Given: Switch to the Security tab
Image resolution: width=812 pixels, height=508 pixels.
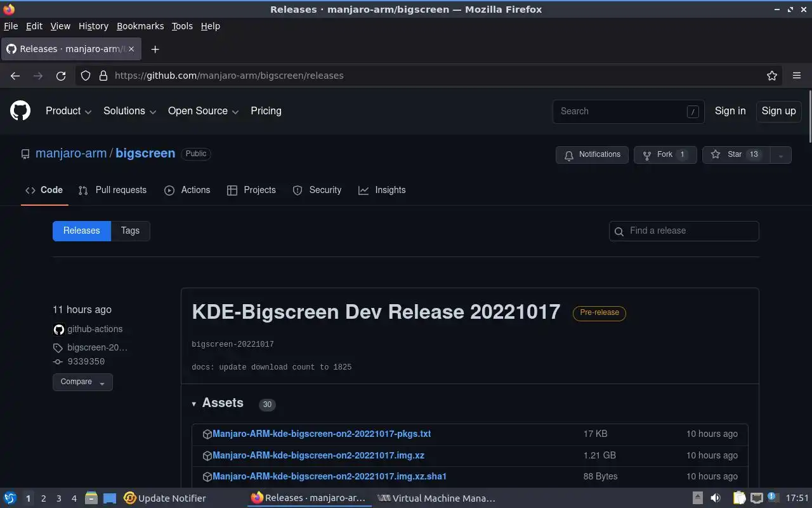Looking at the screenshot, I should [x=317, y=190].
